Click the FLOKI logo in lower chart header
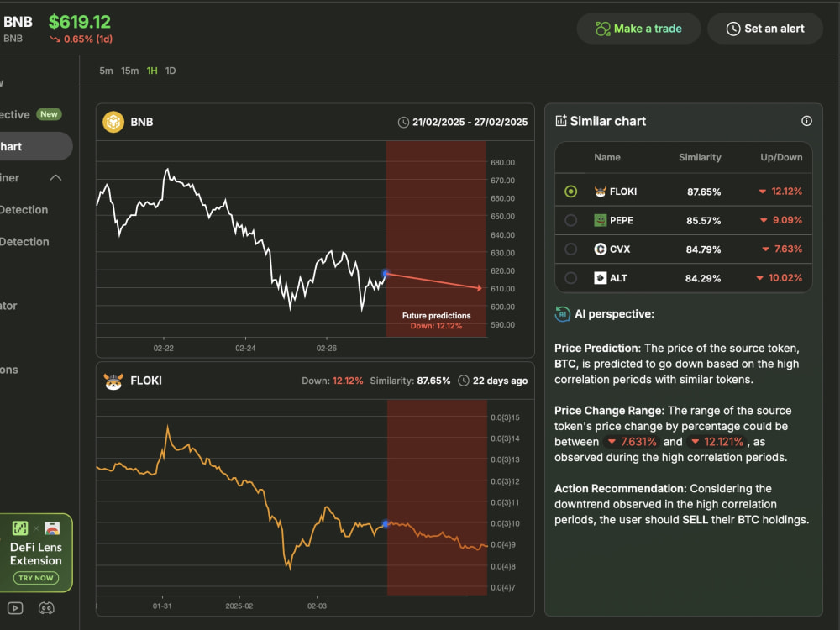This screenshot has height=630, width=840. [113, 381]
